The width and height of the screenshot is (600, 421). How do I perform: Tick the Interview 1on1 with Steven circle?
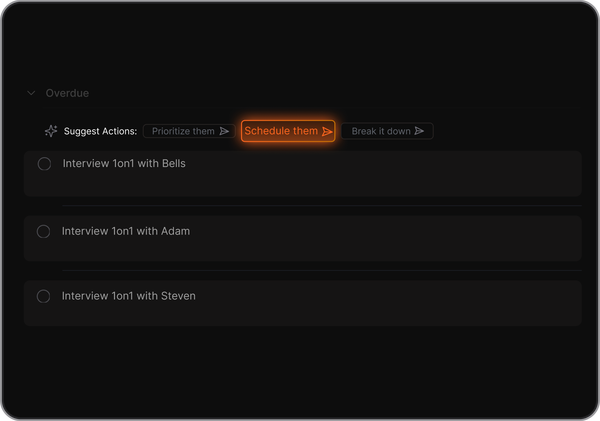[43, 296]
